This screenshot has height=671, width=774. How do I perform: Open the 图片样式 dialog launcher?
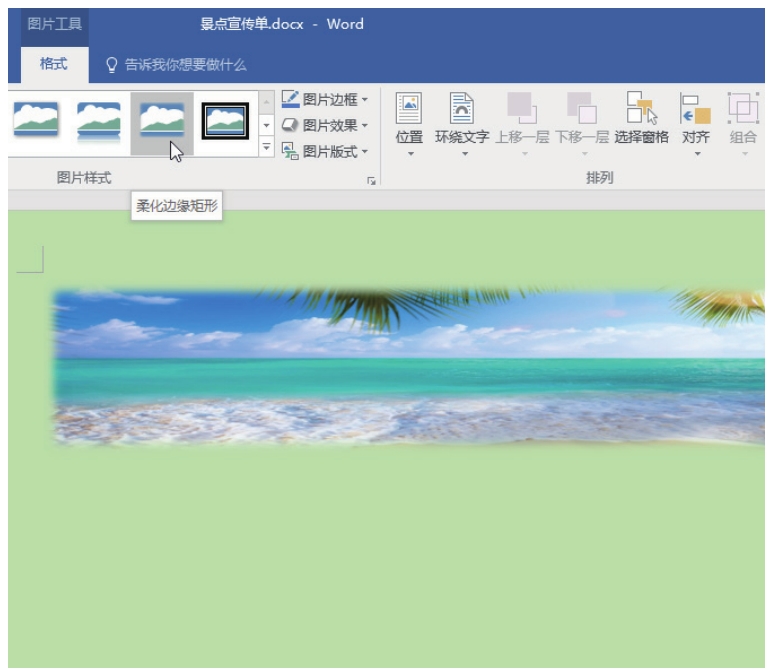371,181
